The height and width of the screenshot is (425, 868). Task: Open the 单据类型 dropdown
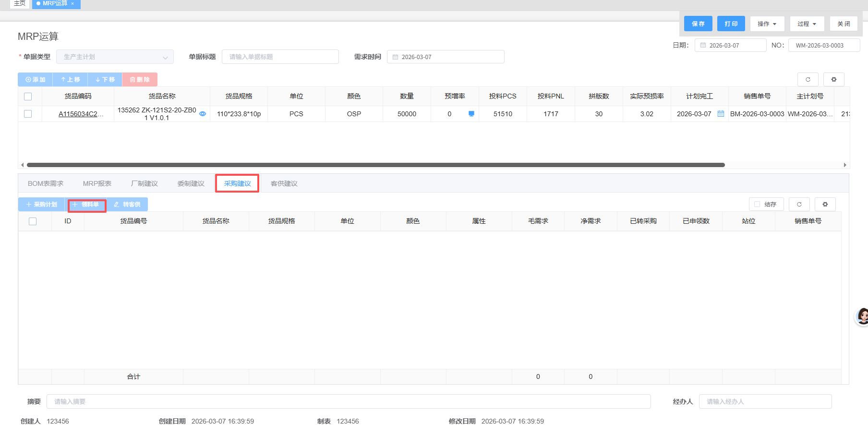[x=115, y=57]
